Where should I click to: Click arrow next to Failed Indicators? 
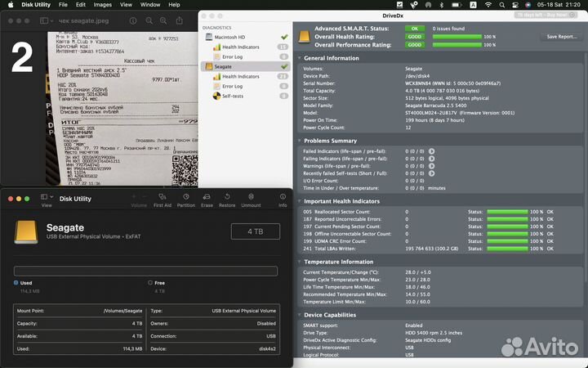click(x=432, y=151)
